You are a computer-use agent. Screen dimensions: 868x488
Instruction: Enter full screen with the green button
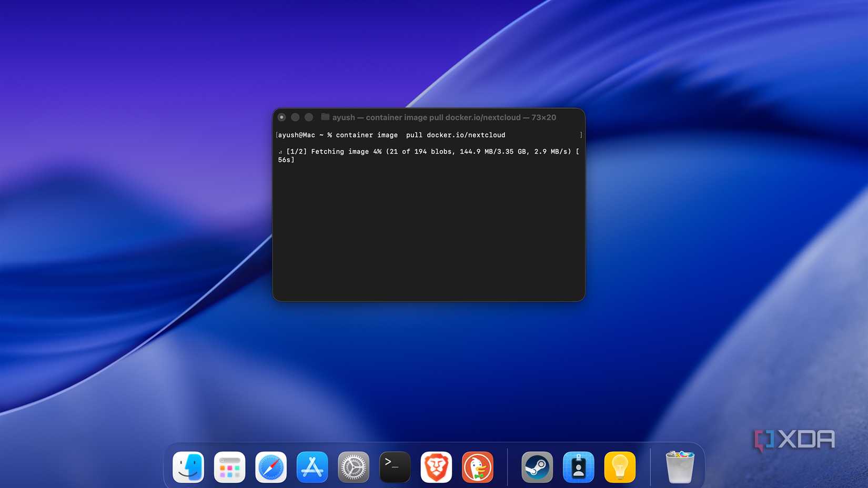[308, 117]
